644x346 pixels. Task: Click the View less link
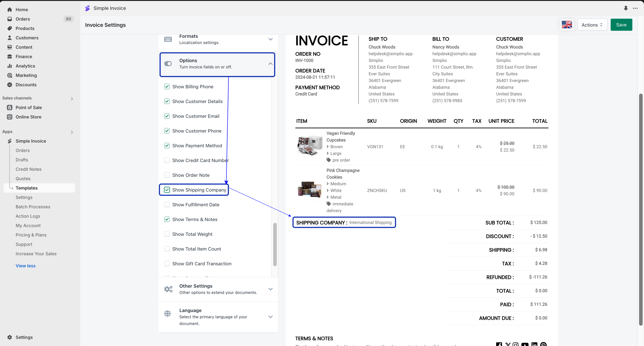(26, 266)
